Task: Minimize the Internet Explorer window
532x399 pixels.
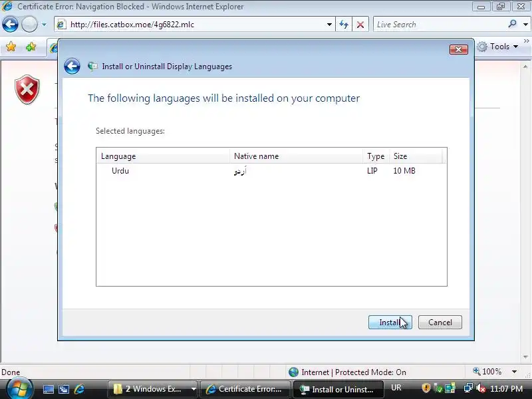Action: pyautogui.click(x=481, y=7)
